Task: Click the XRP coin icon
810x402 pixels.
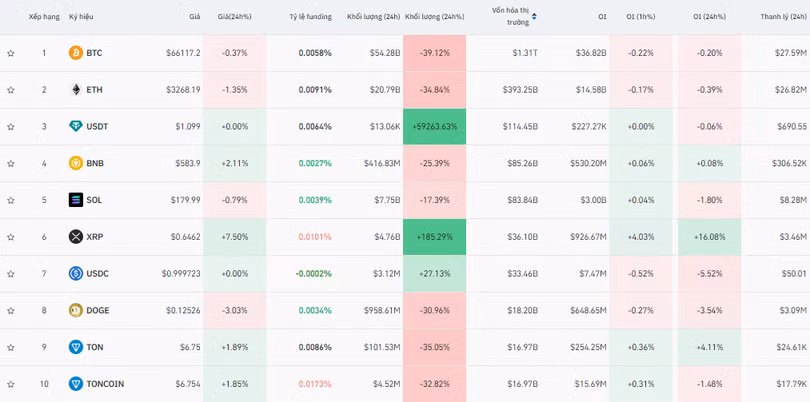Action: (75, 237)
